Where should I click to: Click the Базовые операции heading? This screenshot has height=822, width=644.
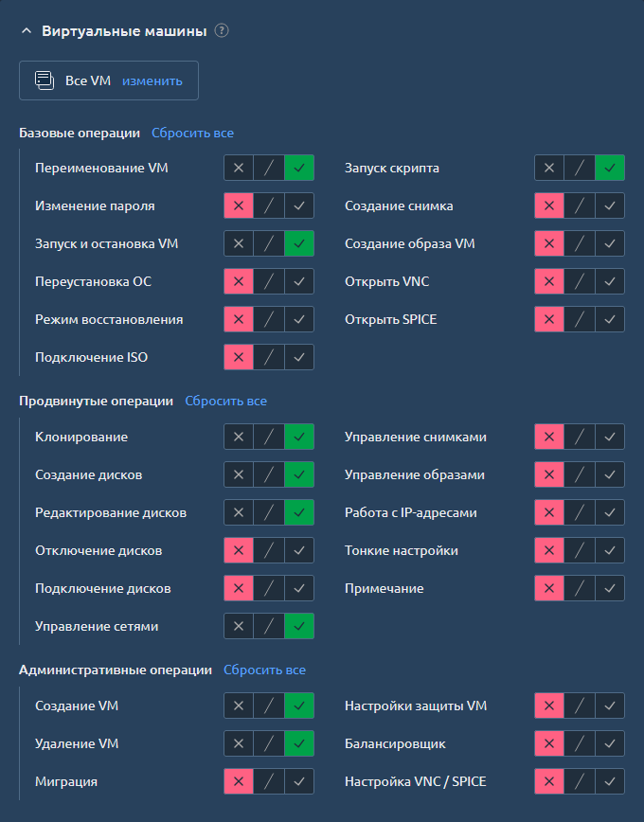pos(80,134)
